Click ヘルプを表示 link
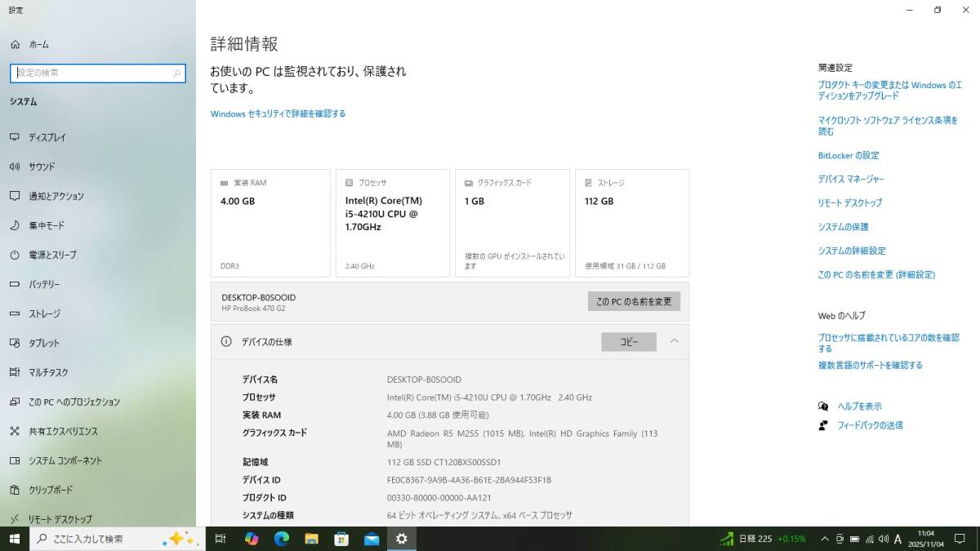This screenshot has height=551, width=980. coord(860,406)
